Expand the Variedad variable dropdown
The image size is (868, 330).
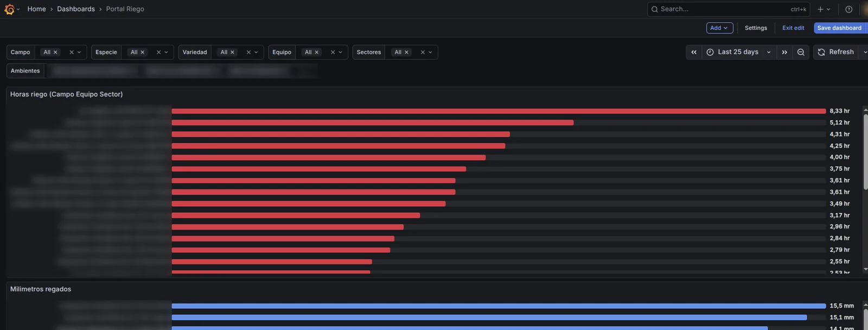(x=256, y=52)
